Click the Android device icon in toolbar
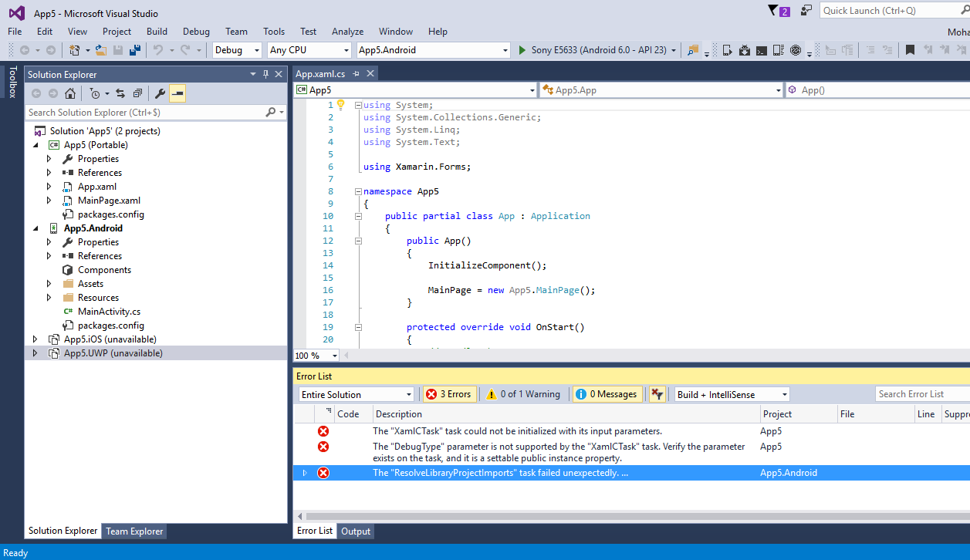970x560 pixels. tap(728, 50)
